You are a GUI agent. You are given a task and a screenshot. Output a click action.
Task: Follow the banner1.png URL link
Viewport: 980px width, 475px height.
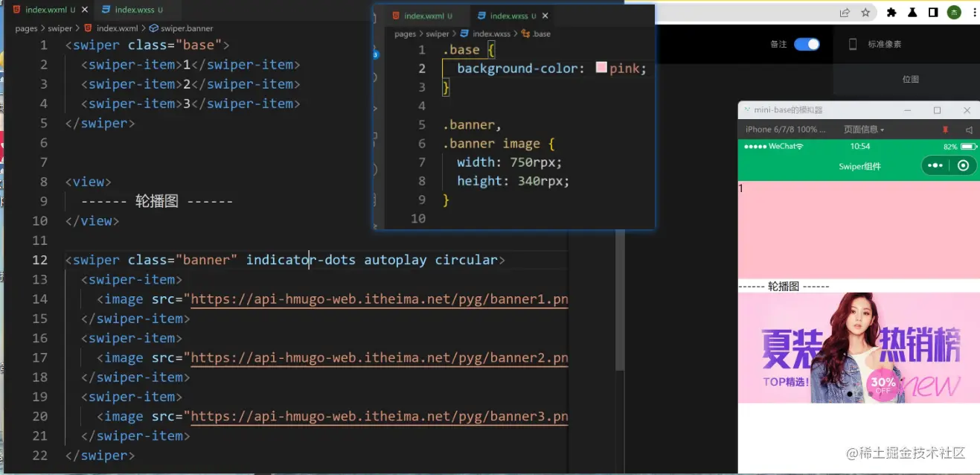point(379,299)
